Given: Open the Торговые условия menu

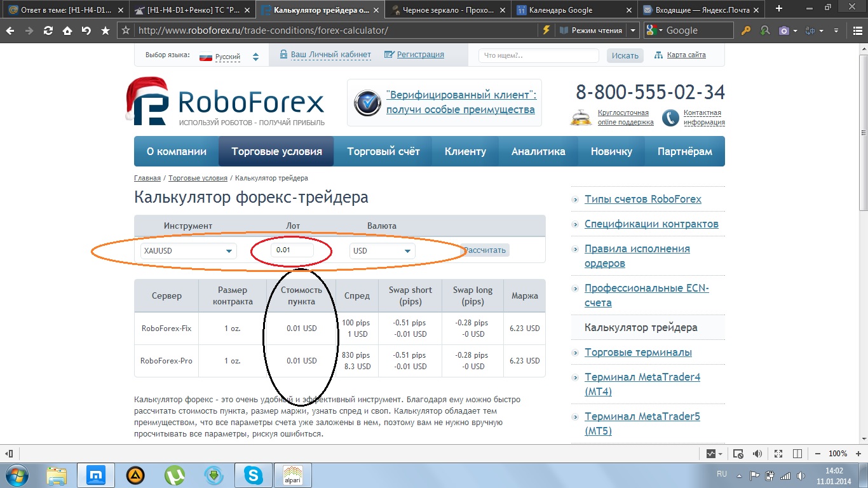Looking at the screenshot, I should pos(276,151).
